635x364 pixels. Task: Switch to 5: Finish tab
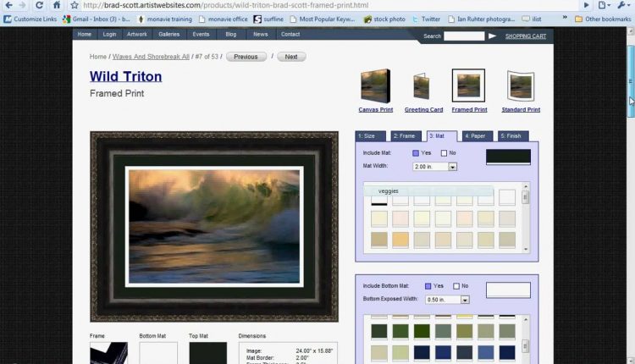[x=513, y=136]
